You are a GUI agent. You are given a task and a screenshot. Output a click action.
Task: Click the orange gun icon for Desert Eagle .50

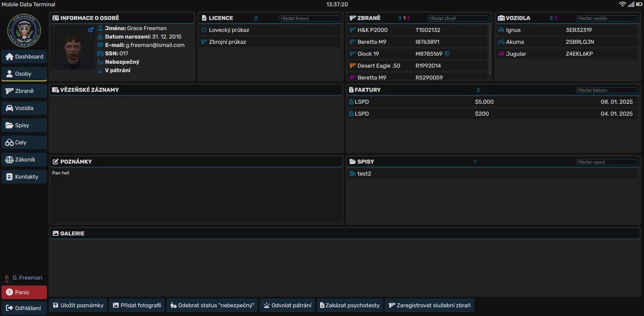coord(353,66)
